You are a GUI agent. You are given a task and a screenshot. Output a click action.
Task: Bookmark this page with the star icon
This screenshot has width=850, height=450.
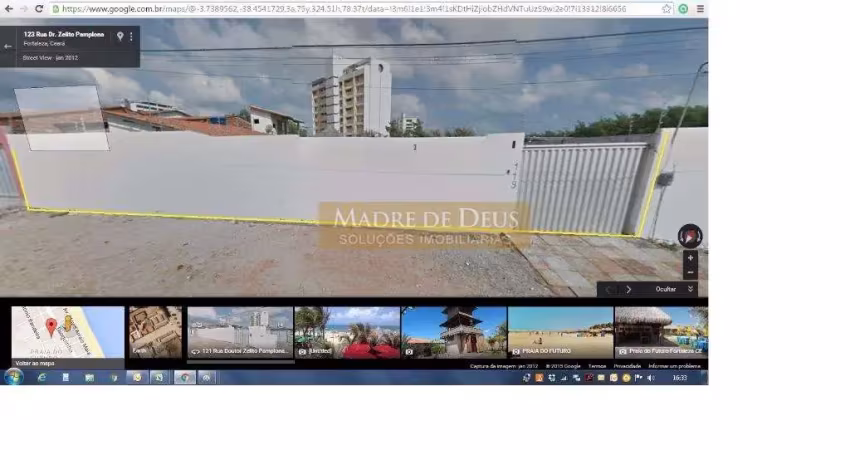click(667, 8)
